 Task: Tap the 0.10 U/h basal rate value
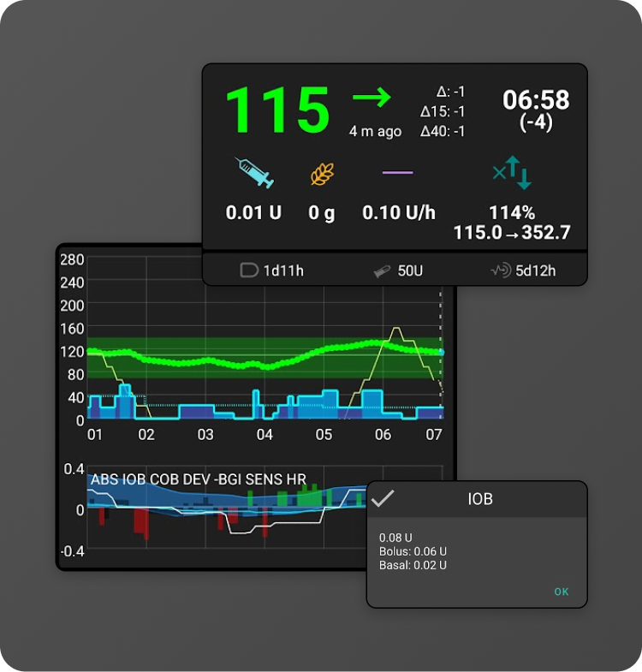point(397,213)
